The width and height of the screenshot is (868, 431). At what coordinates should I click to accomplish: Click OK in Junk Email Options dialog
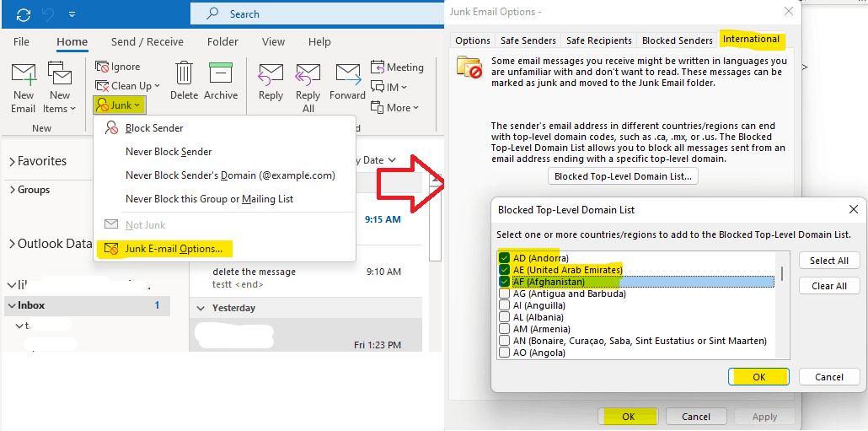(x=629, y=417)
